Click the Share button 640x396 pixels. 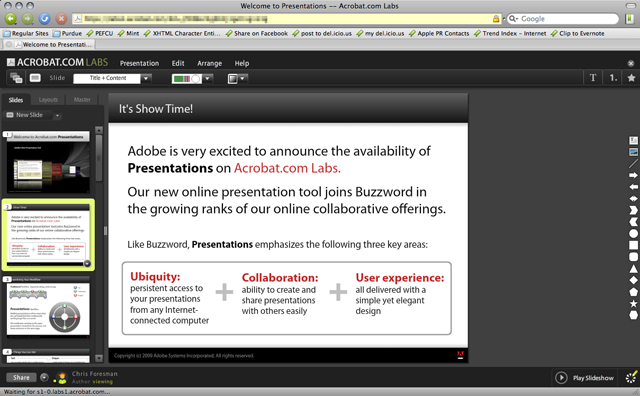pyautogui.click(x=21, y=378)
